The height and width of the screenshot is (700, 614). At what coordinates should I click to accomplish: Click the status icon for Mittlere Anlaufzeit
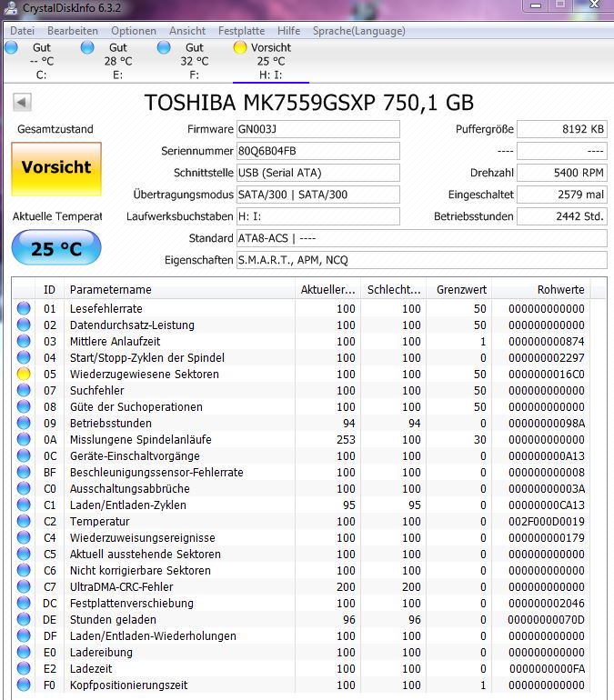click(x=24, y=341)
